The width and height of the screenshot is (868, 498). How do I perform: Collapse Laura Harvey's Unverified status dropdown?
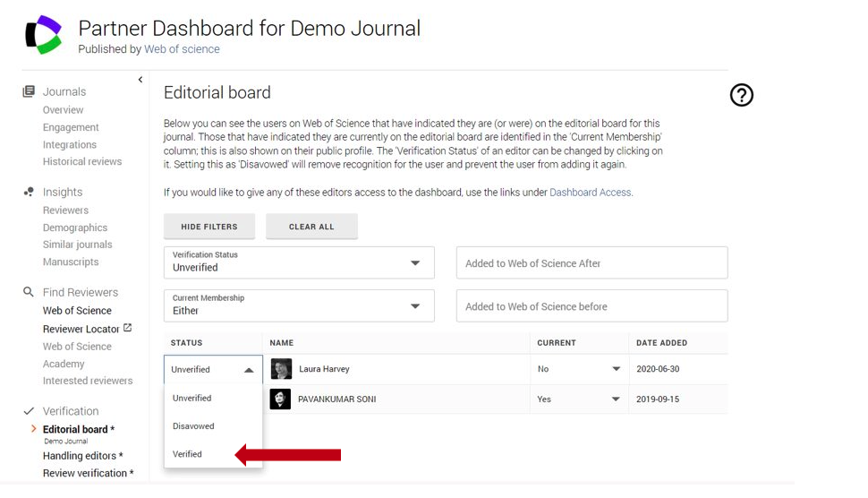tap(213, 370)
